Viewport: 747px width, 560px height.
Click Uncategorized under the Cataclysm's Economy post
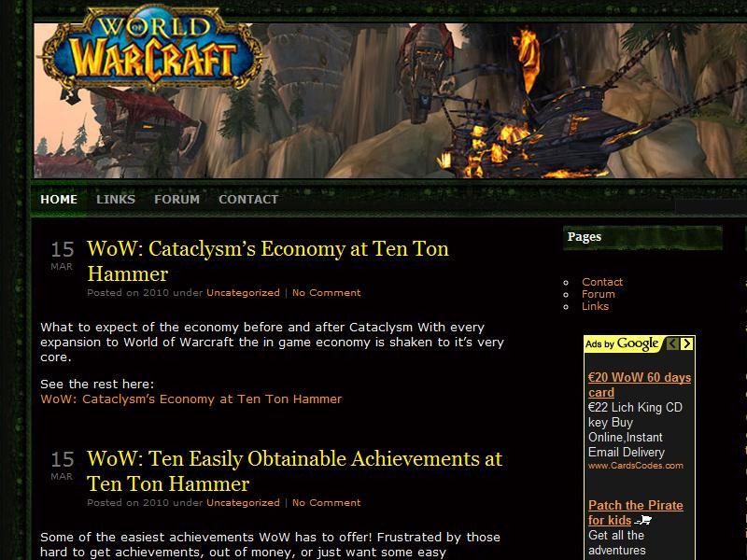(x=243, y=293)
